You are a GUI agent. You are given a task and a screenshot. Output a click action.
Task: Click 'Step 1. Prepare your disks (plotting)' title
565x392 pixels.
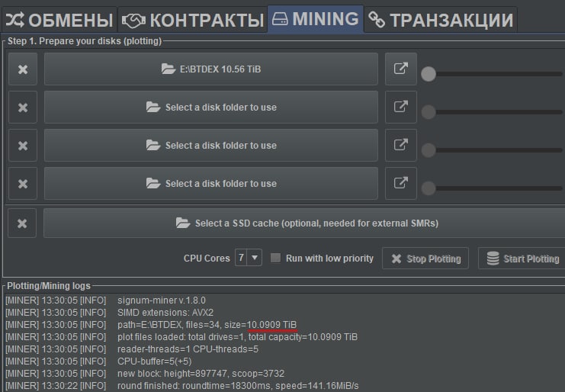(x=85, y=41)
